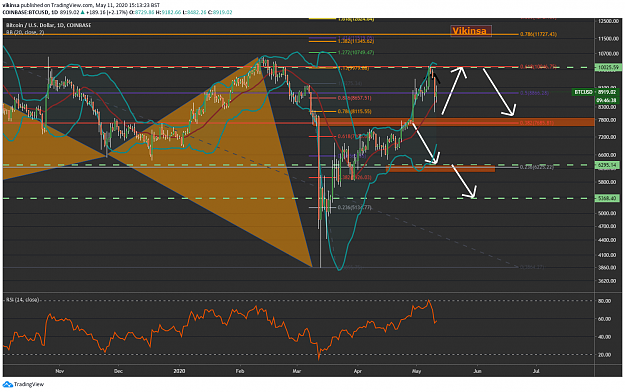Viewport: 625px width, 392px height.
Task: Click the low price L:8482.26 value
Action: (195, 12)
